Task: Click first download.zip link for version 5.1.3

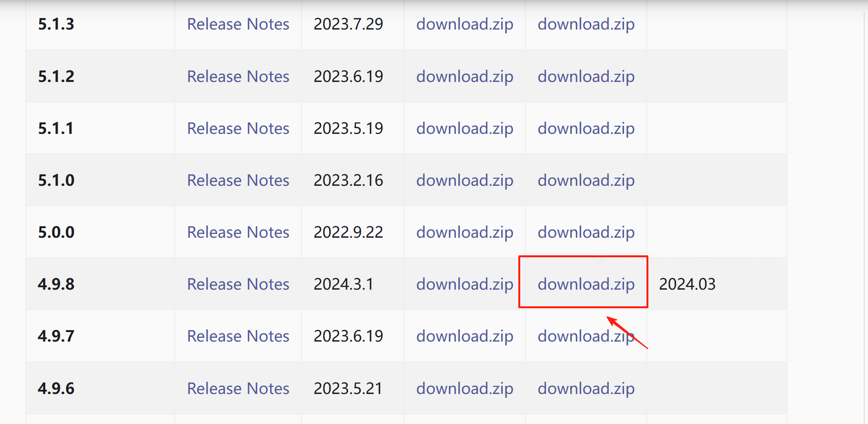Action: pyautogui.click(x=464, y=24)
